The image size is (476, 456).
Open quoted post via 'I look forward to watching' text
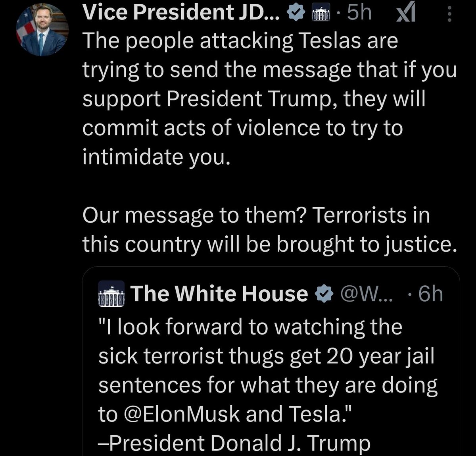(x=250, y=327)
